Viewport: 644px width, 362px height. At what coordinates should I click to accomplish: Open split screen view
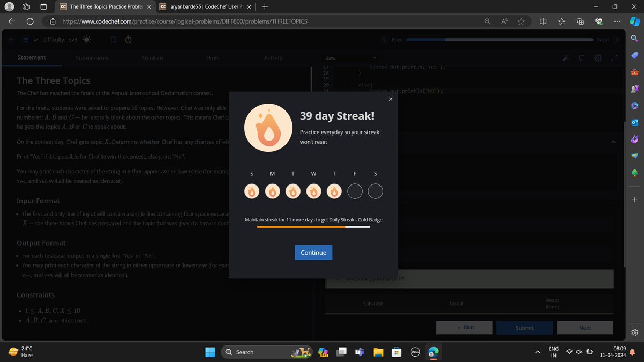click(543, 21)
